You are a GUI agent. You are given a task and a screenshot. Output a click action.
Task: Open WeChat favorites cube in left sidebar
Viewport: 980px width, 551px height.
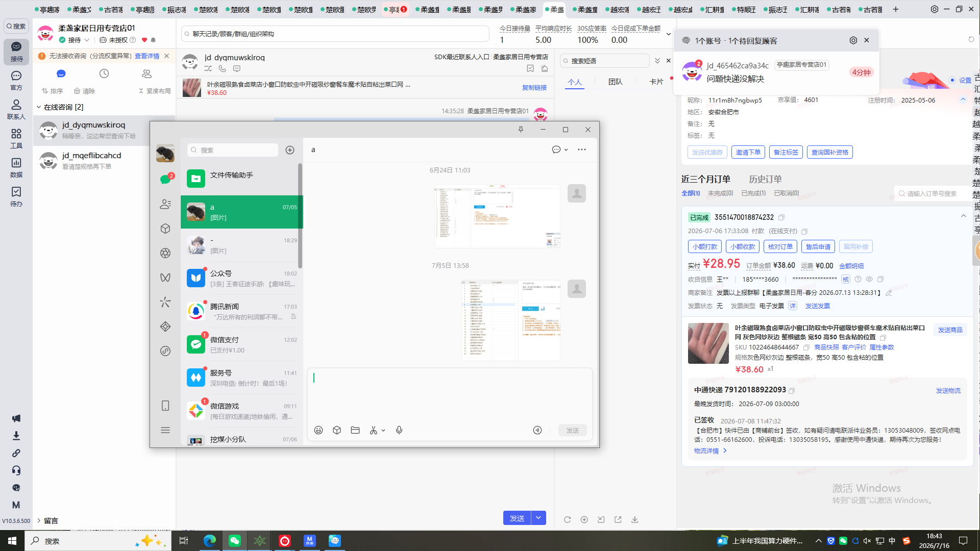[x=165, y=229]
